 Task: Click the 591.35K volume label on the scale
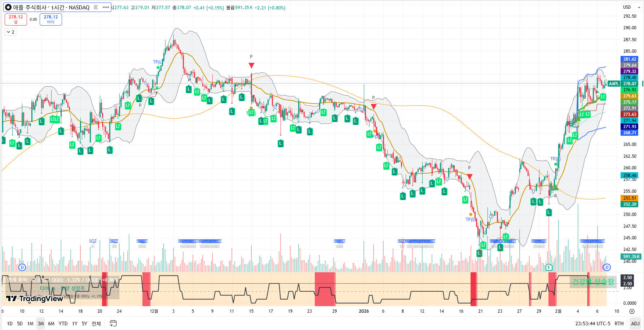click(x=631, y=257)
